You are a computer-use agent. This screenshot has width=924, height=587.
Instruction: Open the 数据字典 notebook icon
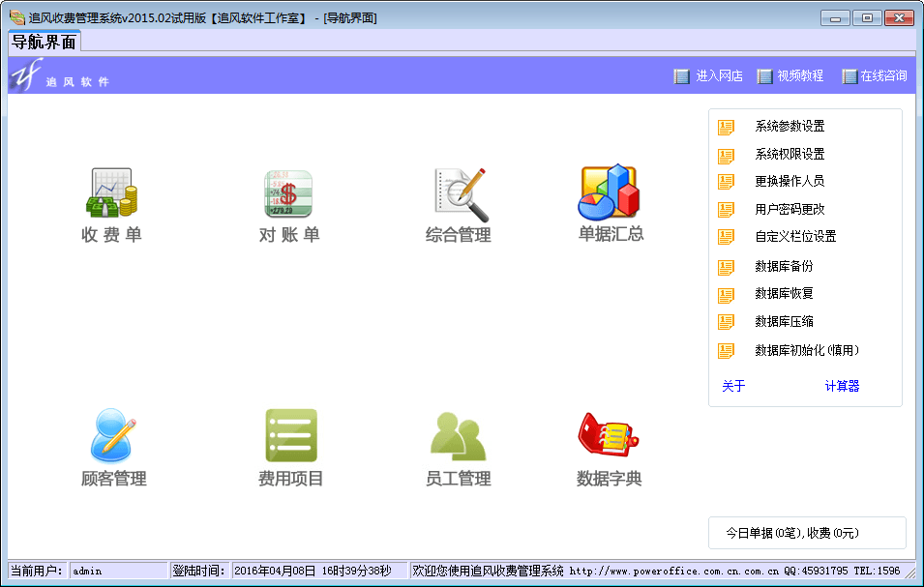click(609, 434)
